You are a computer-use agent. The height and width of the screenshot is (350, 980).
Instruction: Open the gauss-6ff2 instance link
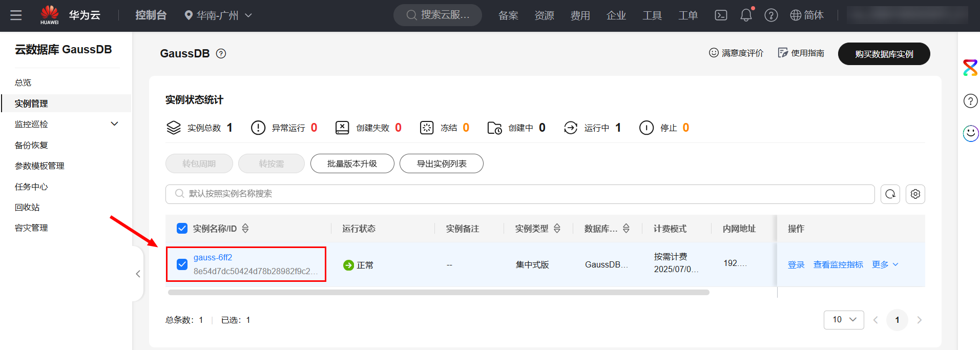[213, 257]
